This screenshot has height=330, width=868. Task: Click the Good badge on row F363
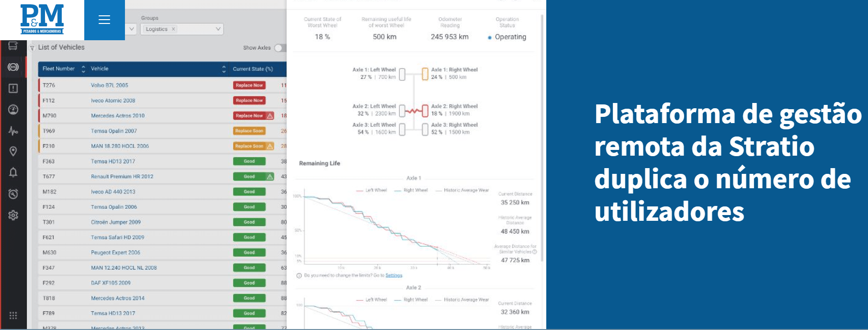(249, 161)
